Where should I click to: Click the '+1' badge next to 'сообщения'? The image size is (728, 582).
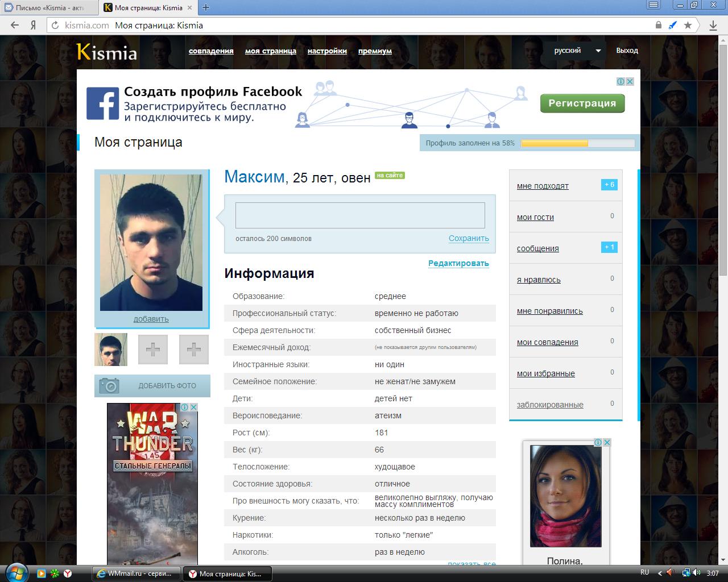(x=609, y=247)
